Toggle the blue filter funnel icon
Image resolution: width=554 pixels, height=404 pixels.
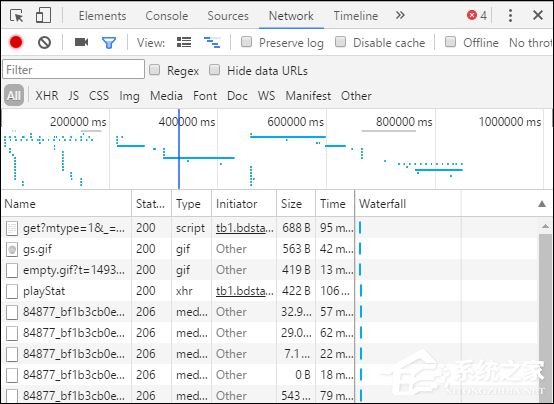(x=108, y=43)
